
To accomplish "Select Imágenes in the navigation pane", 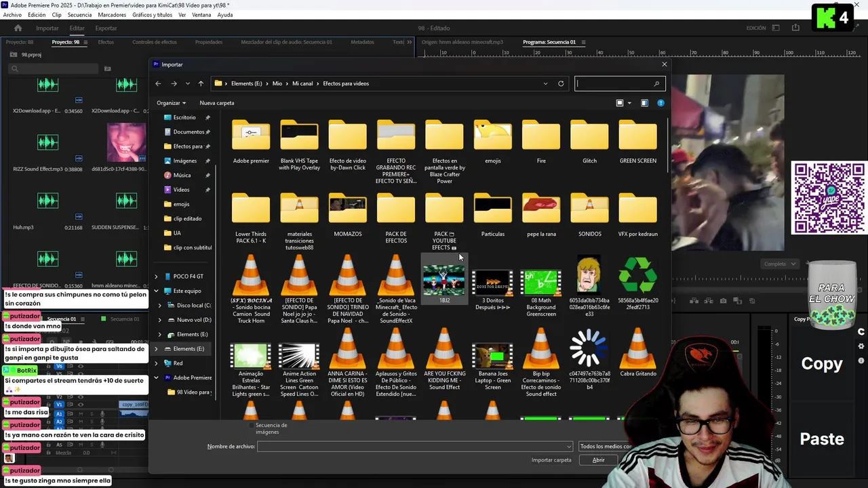I will point(185,161).
